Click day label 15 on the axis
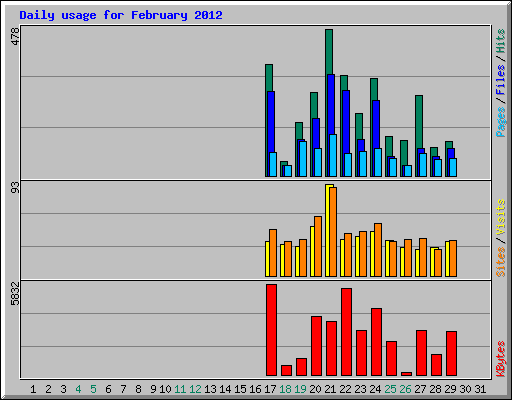 pos(240,389)
